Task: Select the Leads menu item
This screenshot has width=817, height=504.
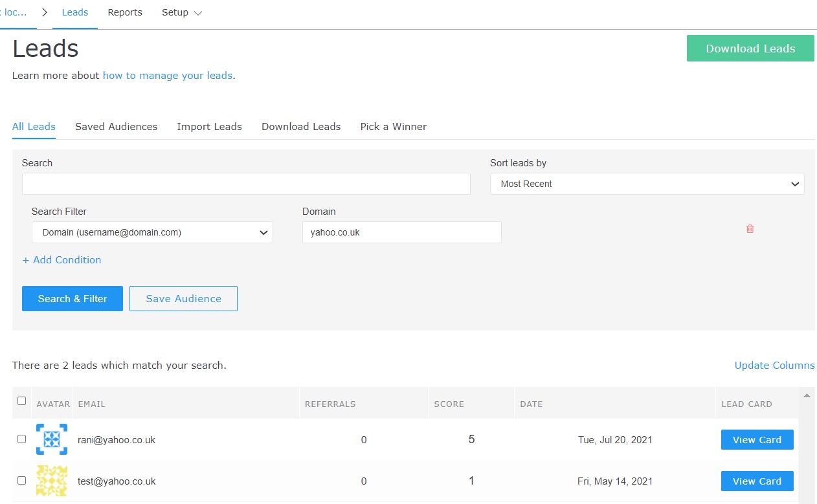Action: pos(74,12)
